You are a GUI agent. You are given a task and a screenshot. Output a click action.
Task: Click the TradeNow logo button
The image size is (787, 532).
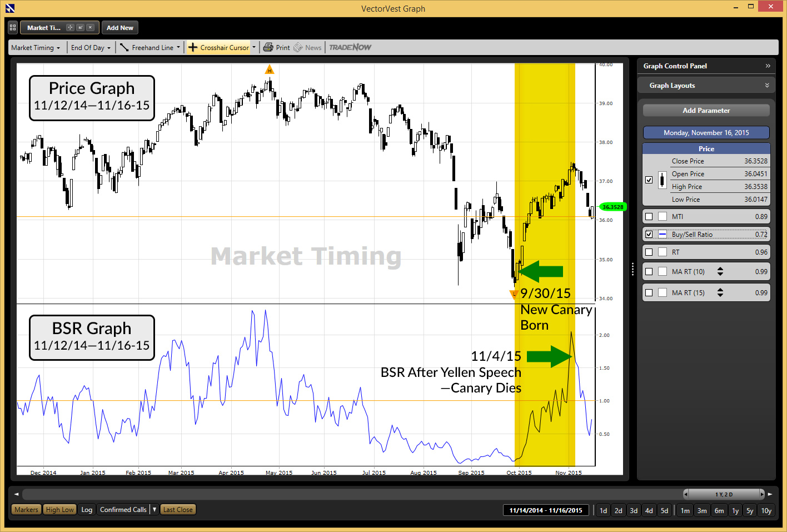coord(350,48)
